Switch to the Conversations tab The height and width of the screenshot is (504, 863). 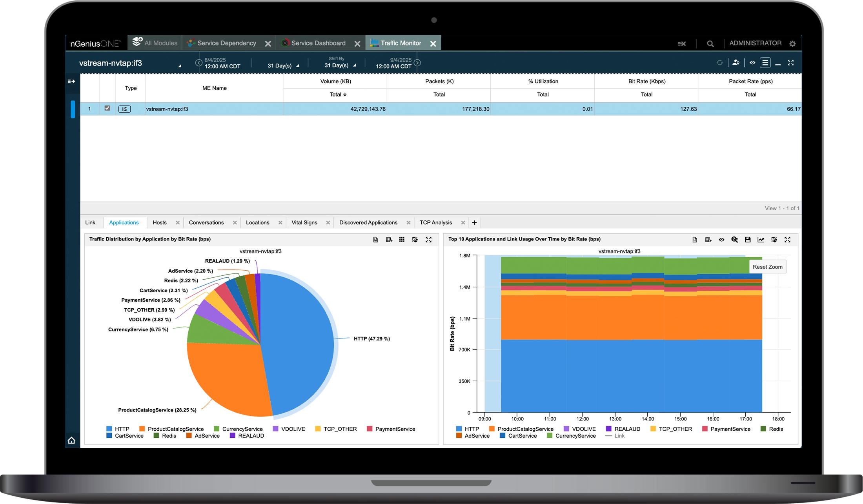coord(206,222)
